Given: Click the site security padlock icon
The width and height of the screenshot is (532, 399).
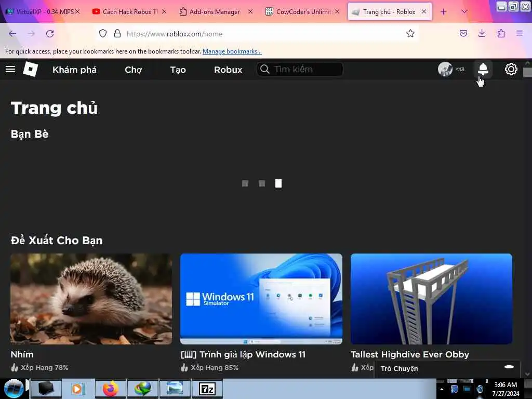Looking at the screenshot, I should pos(117,33).
